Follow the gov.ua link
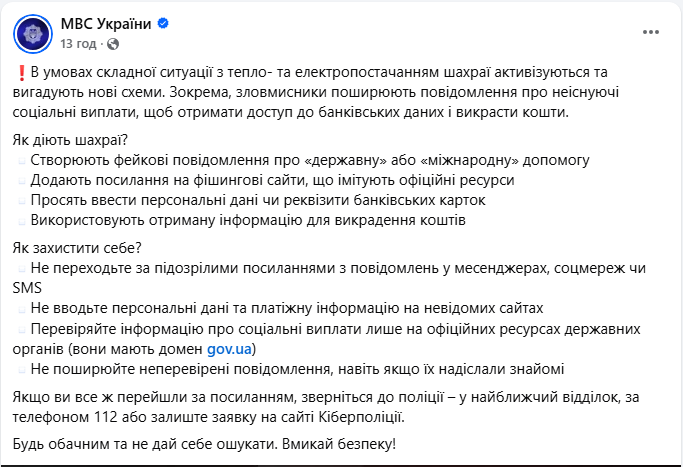This screenshot has height=467, width=683. (231, 348)
